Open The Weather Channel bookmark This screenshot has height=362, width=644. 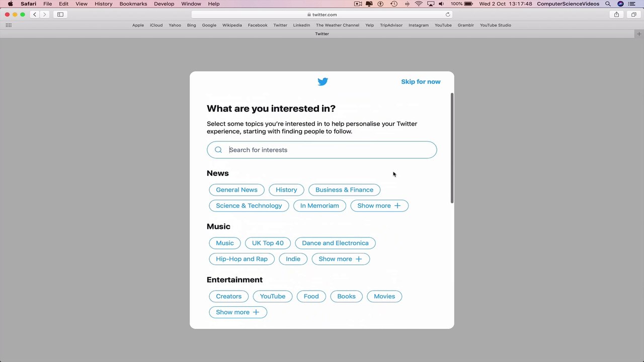pos(338,25)
